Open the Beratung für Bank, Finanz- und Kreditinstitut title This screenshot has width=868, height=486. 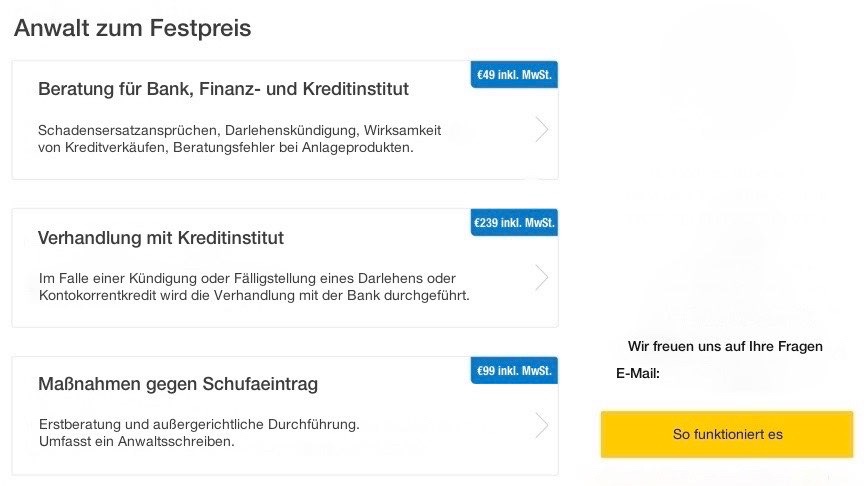point(223,89)
